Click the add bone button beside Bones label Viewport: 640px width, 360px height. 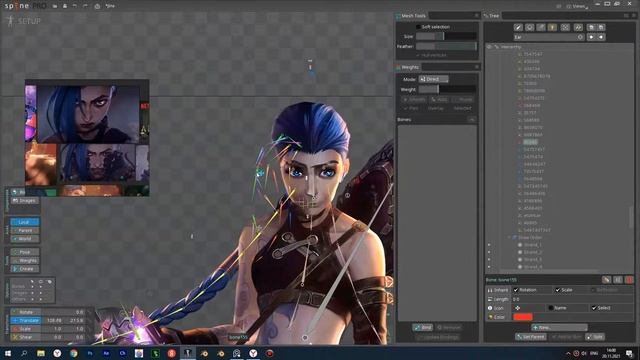pos(472,120)
